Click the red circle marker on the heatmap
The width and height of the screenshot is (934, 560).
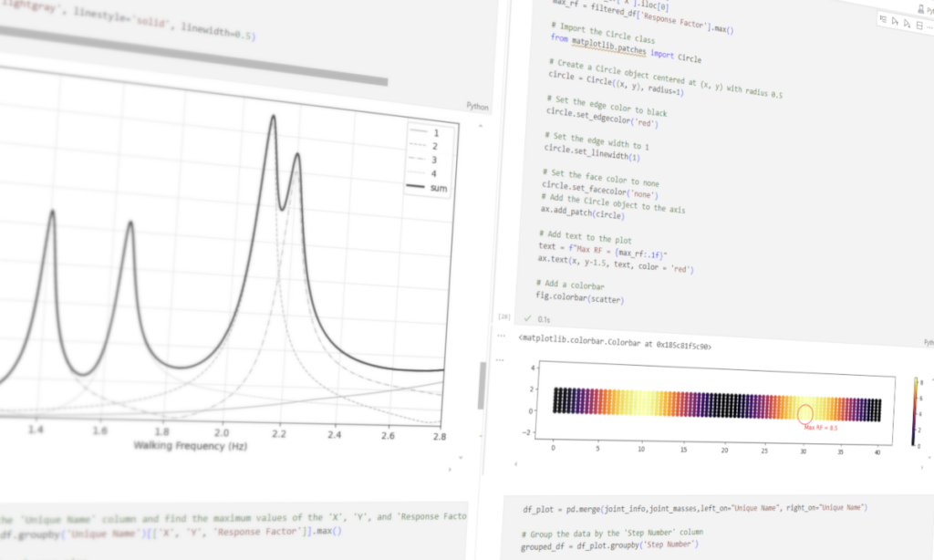click(x=804, y=415)
